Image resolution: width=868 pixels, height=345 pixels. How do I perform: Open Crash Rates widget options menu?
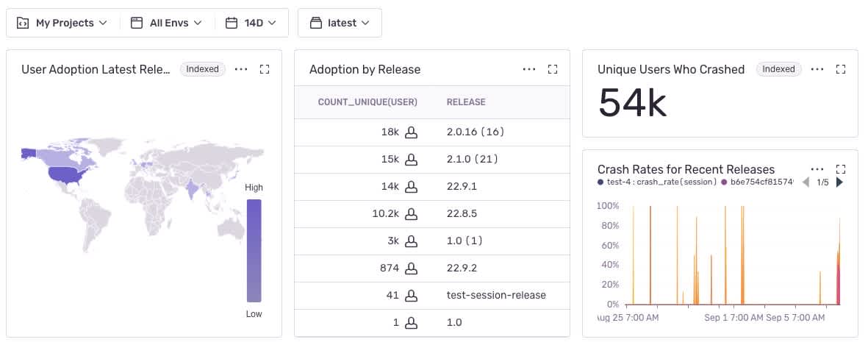(817, 169)
